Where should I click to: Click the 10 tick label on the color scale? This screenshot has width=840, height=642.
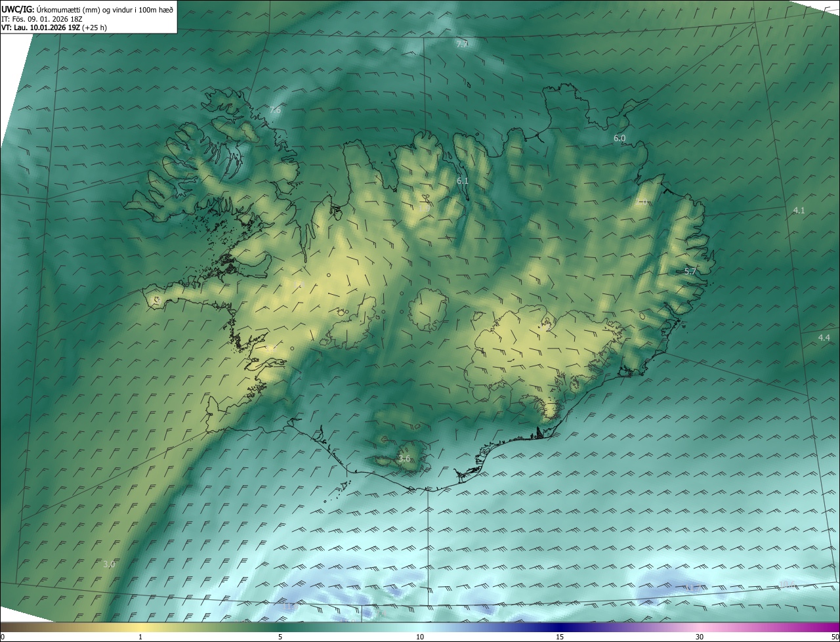pos(420,637)
